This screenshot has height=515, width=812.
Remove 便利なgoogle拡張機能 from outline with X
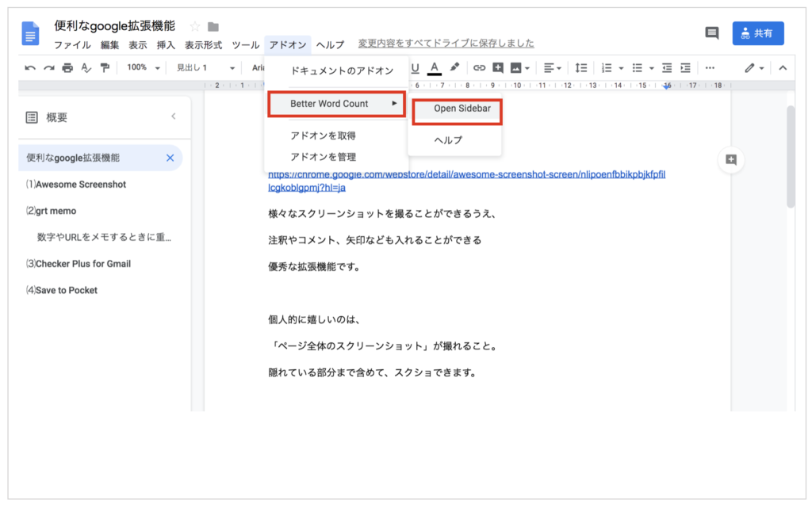pos(170,158)
